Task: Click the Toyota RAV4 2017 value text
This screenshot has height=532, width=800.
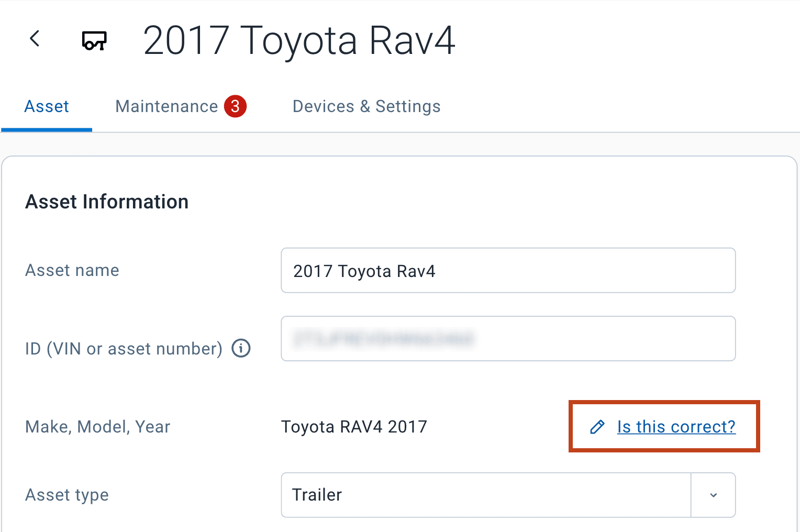Action: [354, 427]
